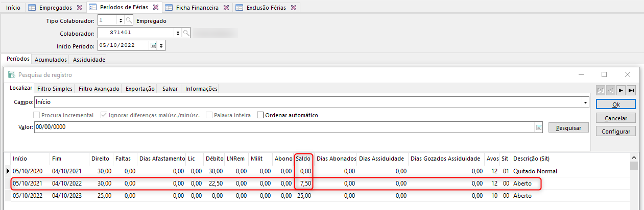Open the Exclusão Férias tab

click(x=266, y=8)
